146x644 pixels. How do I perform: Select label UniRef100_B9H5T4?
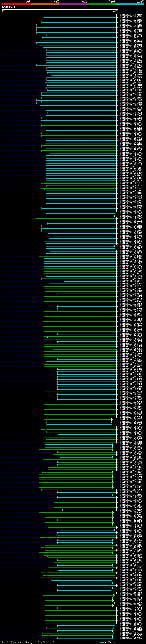click(x=131, y=58)
